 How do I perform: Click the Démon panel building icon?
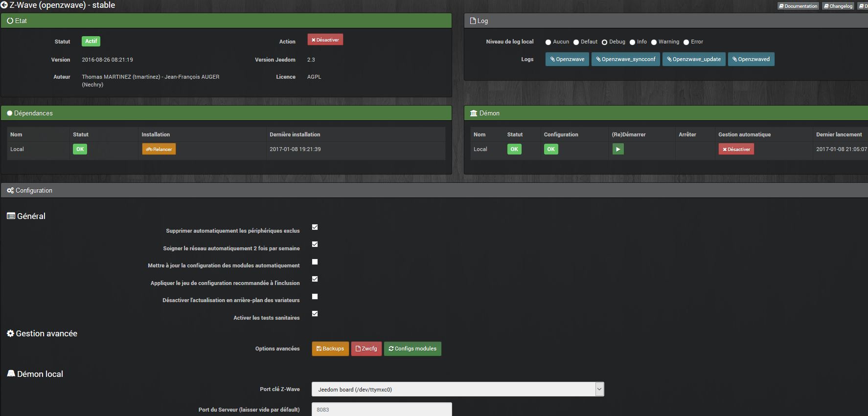[474, 113]
